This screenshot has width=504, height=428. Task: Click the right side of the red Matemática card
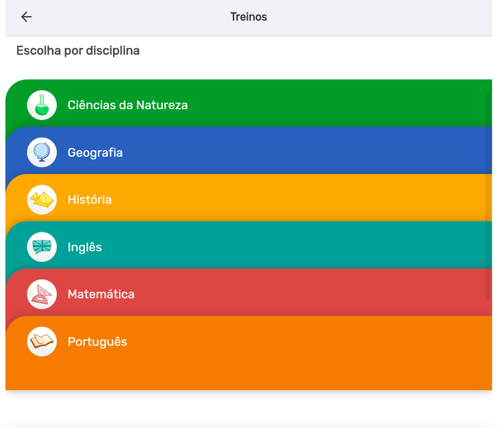point(406,295)
